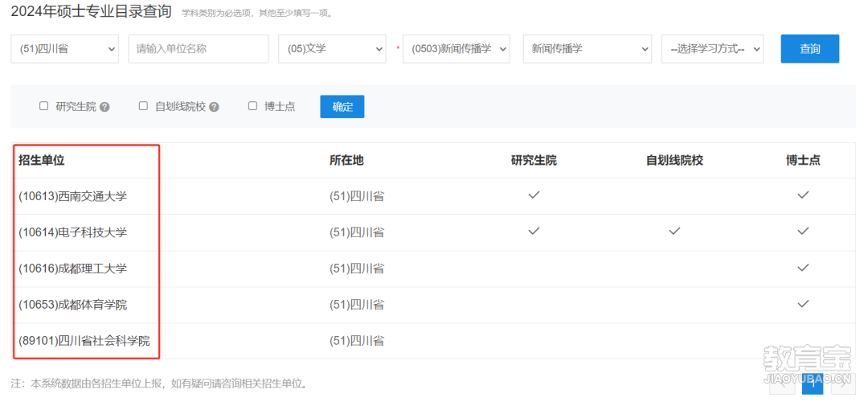The height and width of the screenshot is (402, 868).
Task: Click the 2024年硕士专业目录查询 heading
Action: point(92,11)
